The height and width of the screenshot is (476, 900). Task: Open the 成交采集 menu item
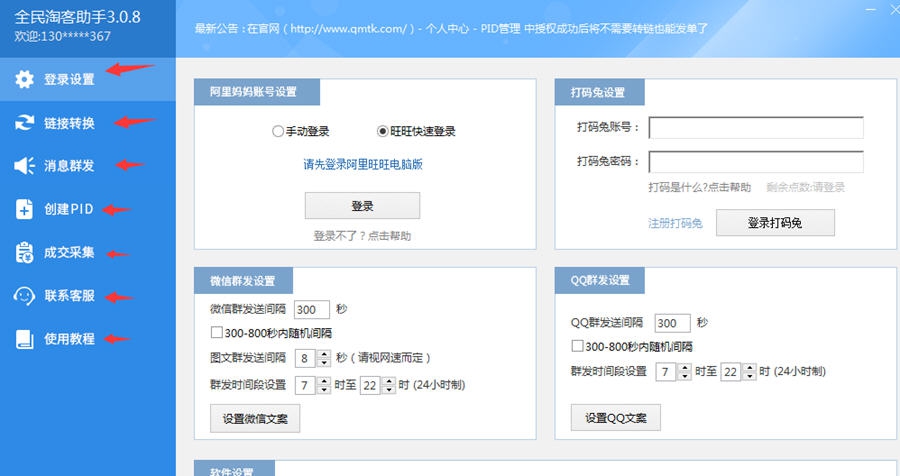[88, 253]
